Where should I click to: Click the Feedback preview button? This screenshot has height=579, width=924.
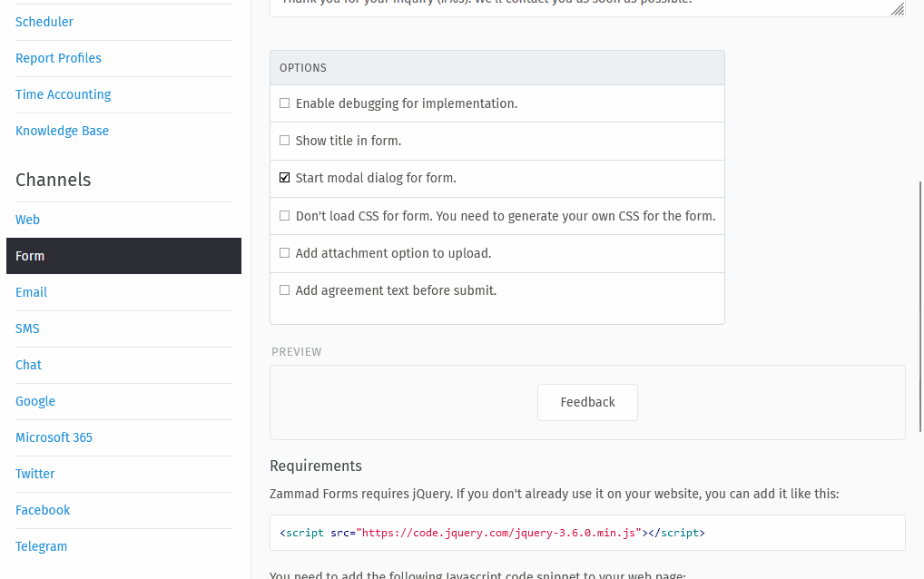click(587, 402)
